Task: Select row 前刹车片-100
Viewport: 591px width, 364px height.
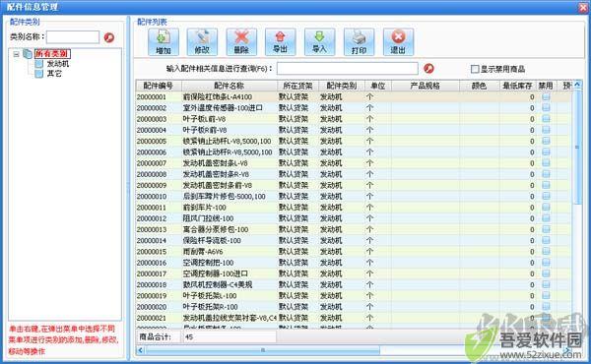Action: tap(354, 208)
